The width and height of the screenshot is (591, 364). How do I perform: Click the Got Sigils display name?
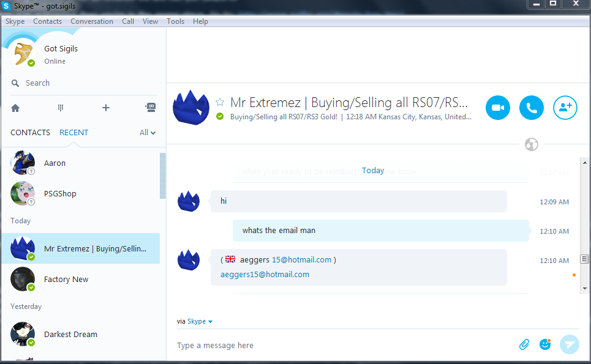tap(61, 48)
